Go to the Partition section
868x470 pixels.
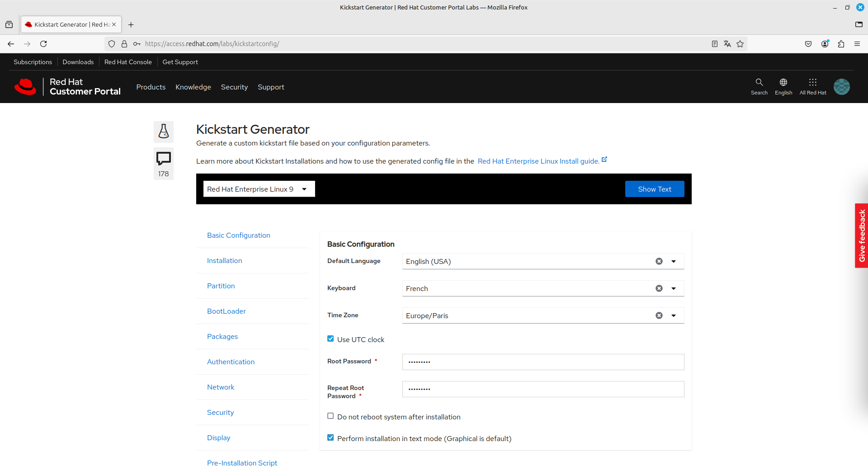(x=221, y=286)
